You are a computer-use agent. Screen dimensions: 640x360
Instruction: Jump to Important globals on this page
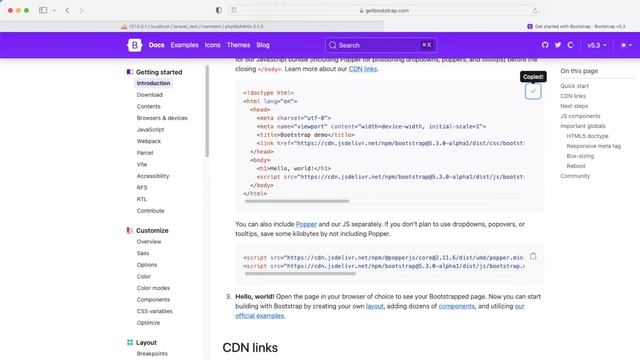[583, 126]
